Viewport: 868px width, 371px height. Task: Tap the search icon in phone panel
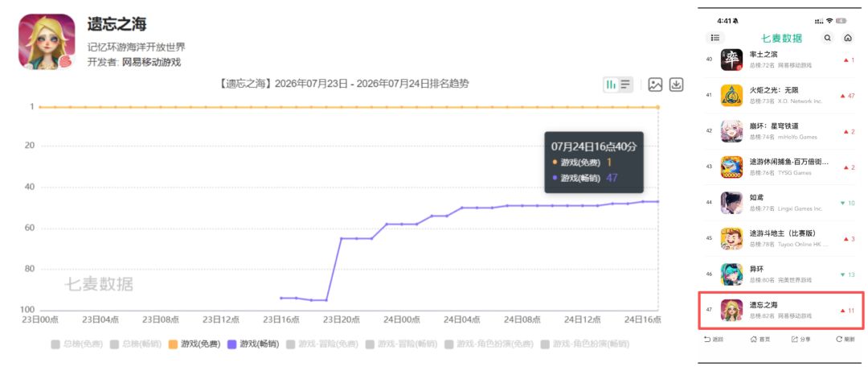click(828, 38)
